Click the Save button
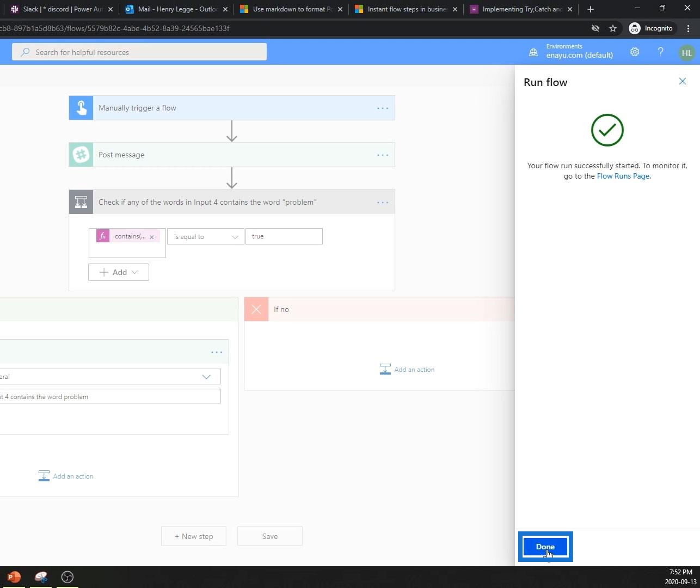This screenshot has width=700, height=588. pyautogui.click(x=270, y=536)
